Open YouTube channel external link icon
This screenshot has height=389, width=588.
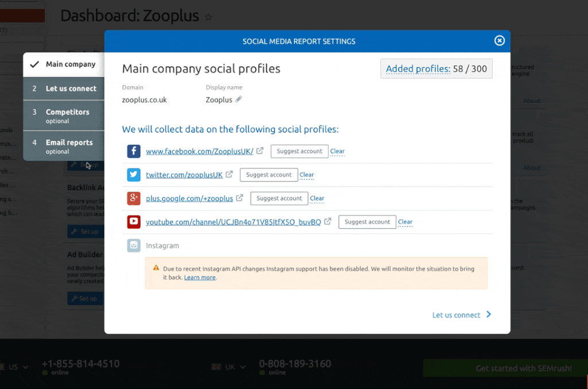coord(328,221)
